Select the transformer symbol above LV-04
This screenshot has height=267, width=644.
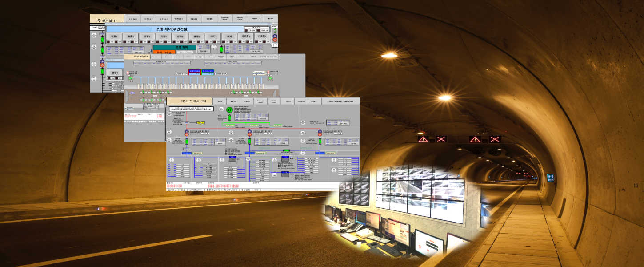(x=249, y=133)
